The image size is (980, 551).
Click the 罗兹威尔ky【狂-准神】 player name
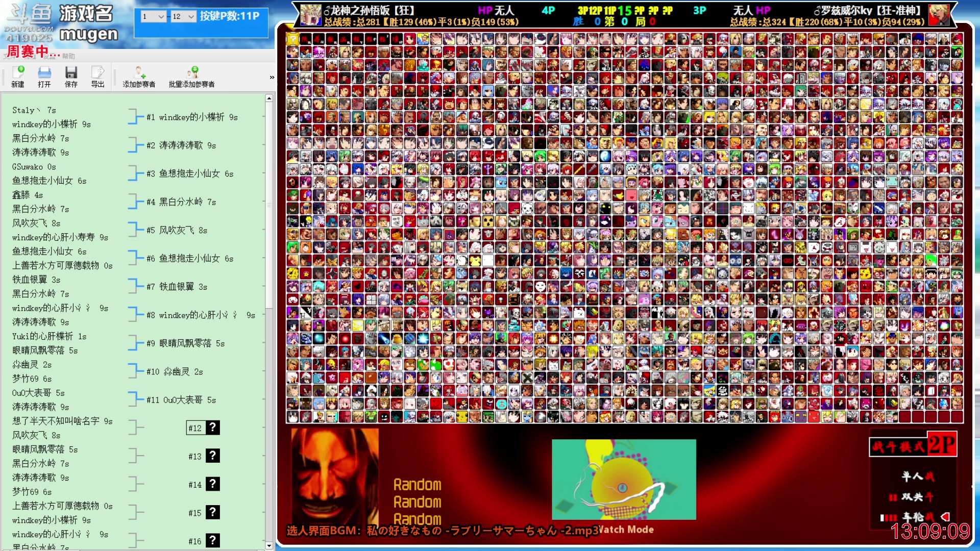pyautogui.click(x=868, y=10)
